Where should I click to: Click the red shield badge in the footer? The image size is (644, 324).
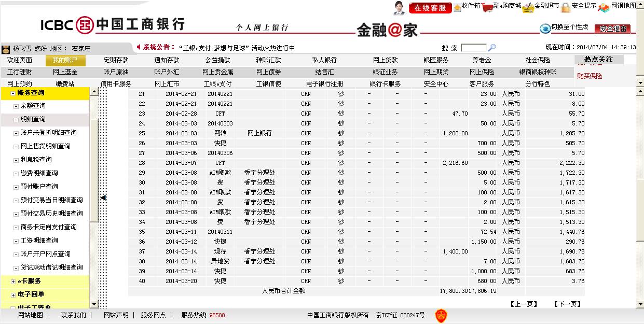(x=441, y=315)
